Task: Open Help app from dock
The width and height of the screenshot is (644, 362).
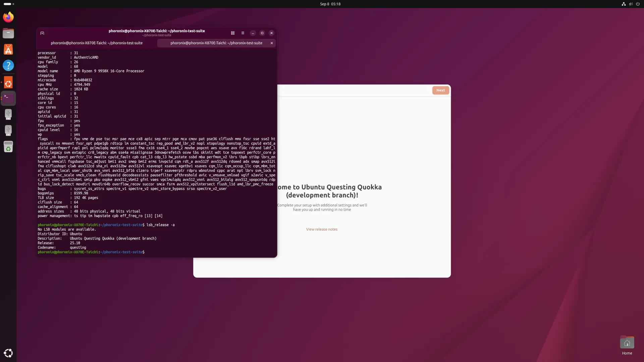Action: click(x=8, y=65)
